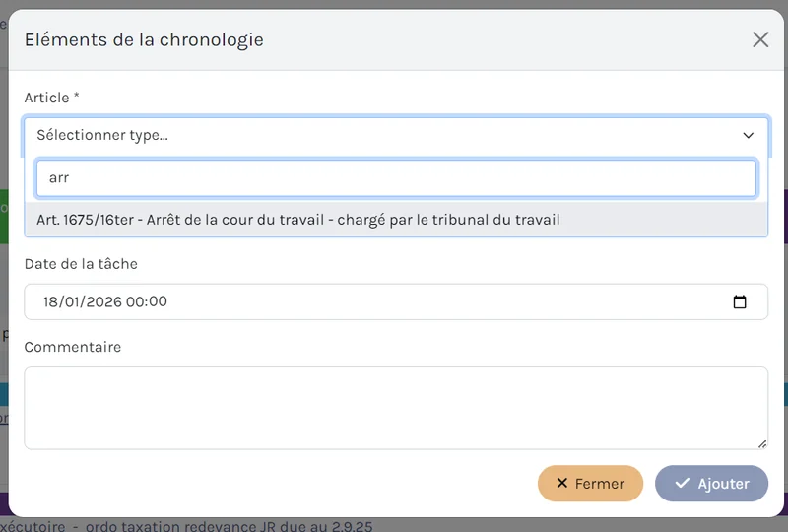Click the "Commentaire" field label
Screen dimensions: 788x532
click(73, 347)
